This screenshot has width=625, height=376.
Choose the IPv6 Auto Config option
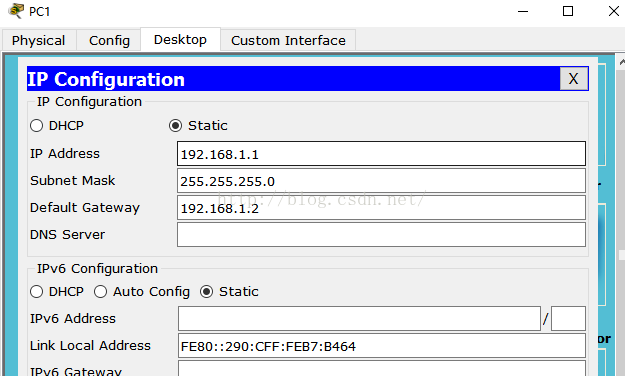pos(100,292)
